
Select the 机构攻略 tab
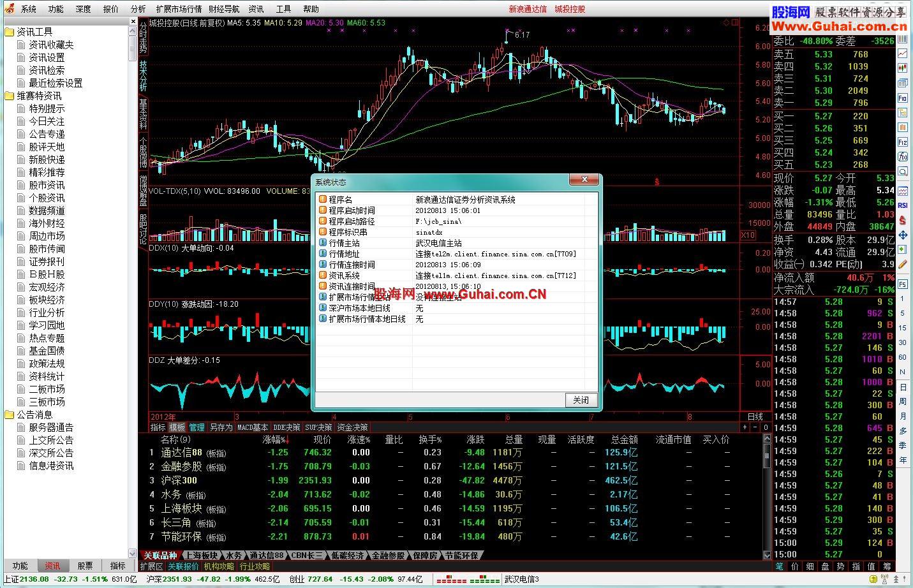tap(219, 566)
